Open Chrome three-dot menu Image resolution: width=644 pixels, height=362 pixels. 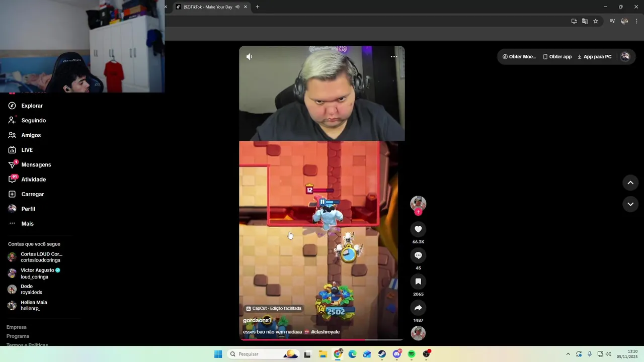(x=636, y=21)
